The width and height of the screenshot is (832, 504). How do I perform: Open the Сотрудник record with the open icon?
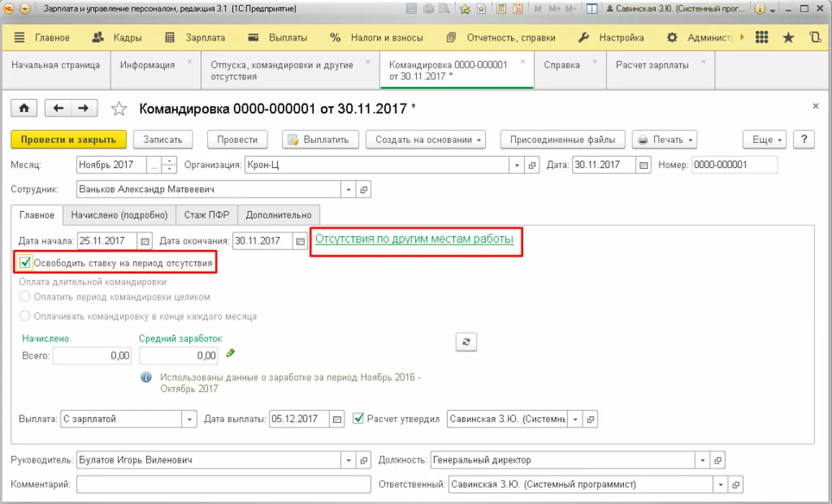point(364,190)
